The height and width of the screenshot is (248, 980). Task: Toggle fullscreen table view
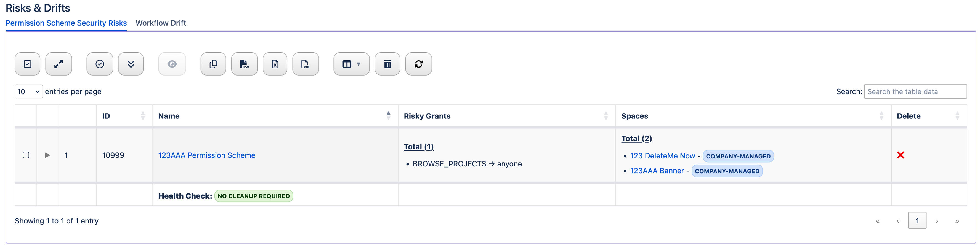point(59,64)
